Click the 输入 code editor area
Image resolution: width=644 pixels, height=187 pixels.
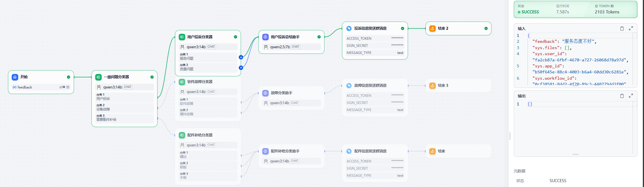pyautogui.click(x=575, y=59)
